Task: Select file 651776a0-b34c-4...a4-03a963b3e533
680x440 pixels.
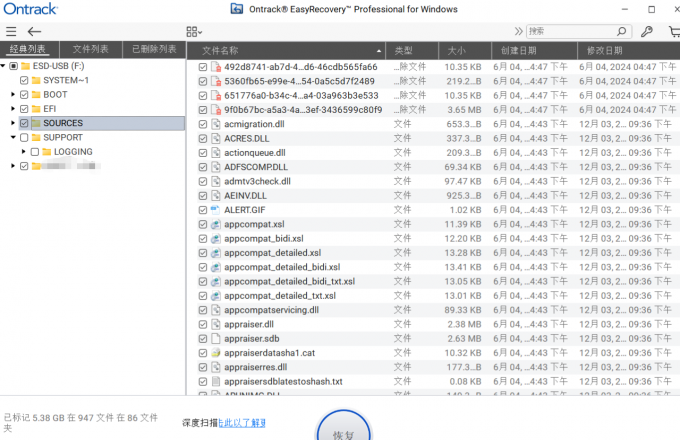Action: tap(301, 96)
